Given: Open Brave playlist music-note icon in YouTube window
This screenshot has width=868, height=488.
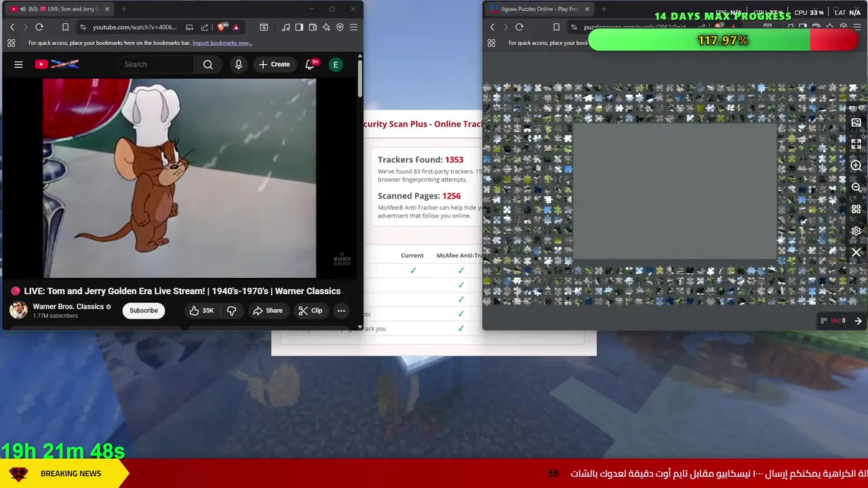Looking at the screenshot, I should click(285, 27).
